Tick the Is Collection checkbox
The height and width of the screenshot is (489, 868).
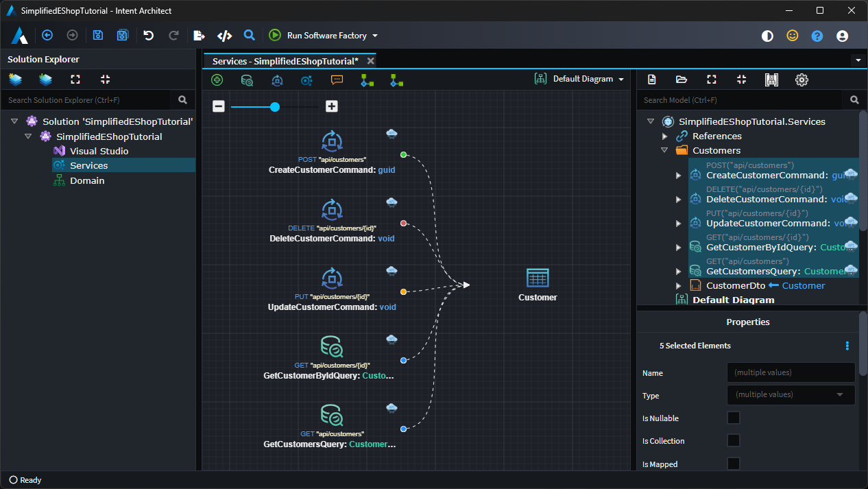click(734, 440)
